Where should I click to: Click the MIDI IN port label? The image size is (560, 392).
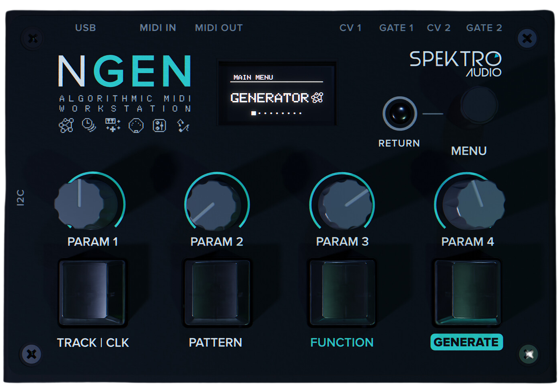click(x=158, y=28)
